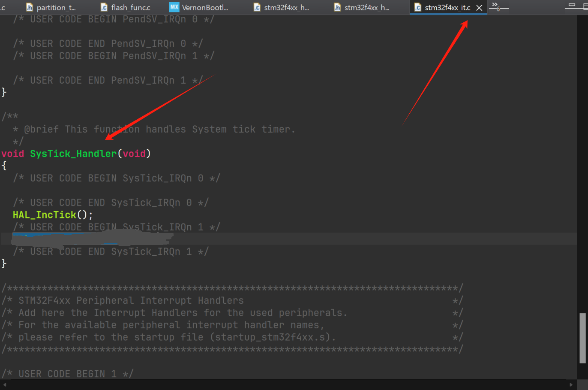Click the C file icon on flash_func.c tab
Viewport: 588px width, 390px height.
point(104,7)
